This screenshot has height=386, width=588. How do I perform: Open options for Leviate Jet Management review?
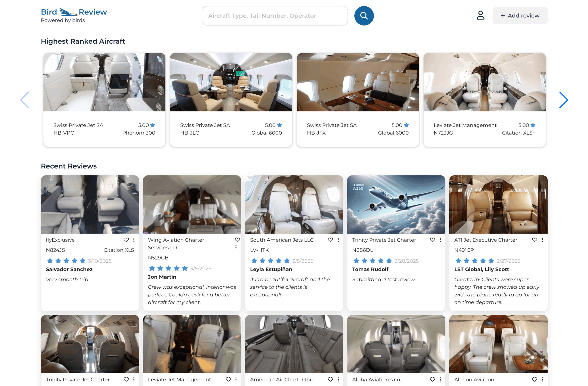point(236,379)
